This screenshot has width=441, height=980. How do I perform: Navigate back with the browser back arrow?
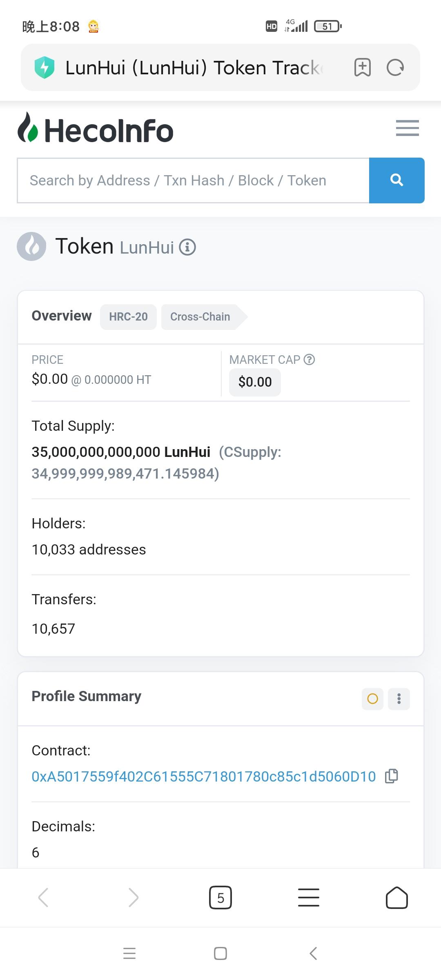click(43, 898)
